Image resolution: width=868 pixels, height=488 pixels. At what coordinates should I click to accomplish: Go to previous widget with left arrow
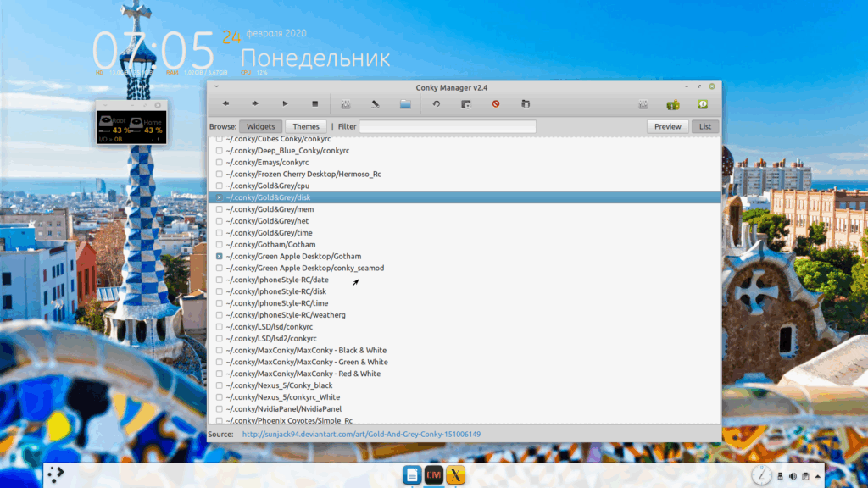(225, 103)
